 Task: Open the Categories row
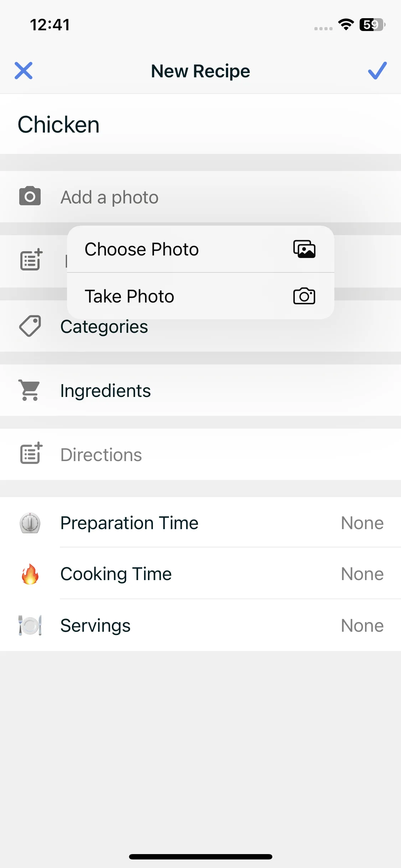pyautogui.click(x=104, y=335)
